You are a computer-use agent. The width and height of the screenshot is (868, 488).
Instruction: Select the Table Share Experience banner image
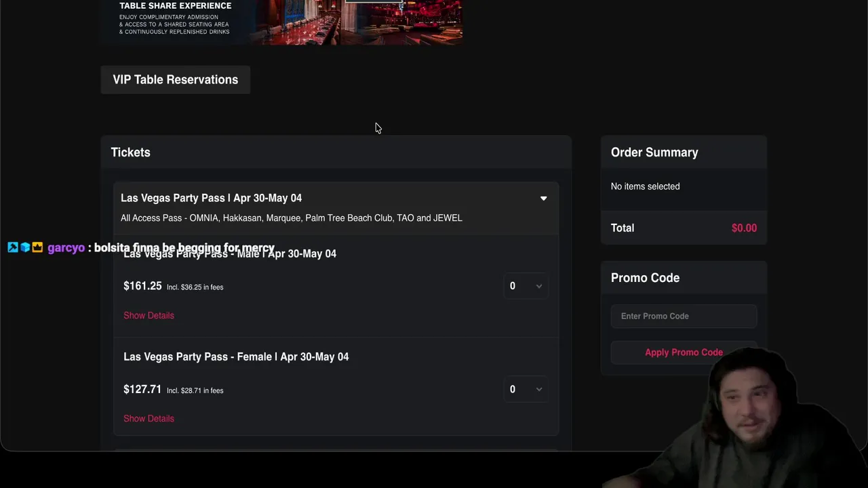point(281,22)
